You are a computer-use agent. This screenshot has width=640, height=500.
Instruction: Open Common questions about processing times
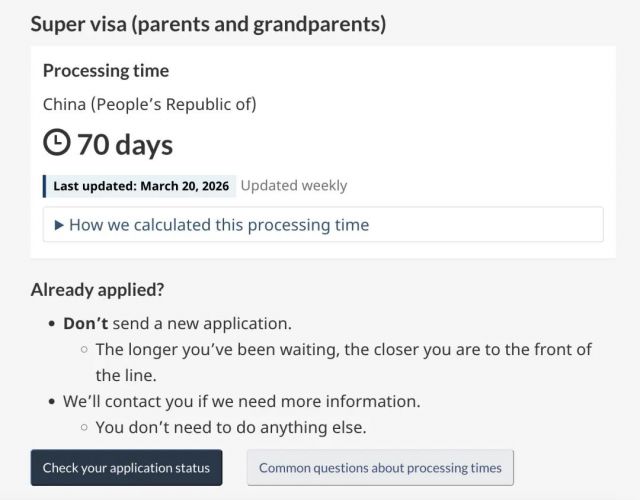(380, 467)
